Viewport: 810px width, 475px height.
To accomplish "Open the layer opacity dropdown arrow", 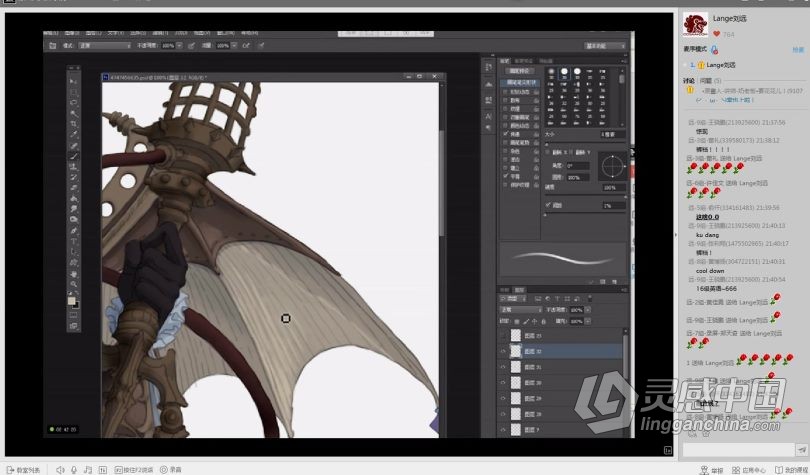I will coord(588,310).
